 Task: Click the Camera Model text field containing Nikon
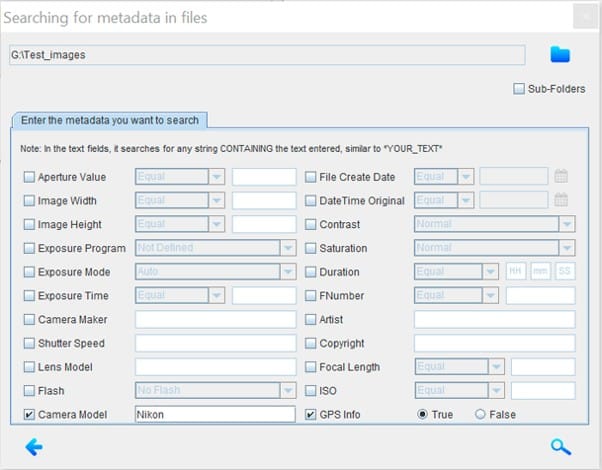pyautogui.click(x=215, y=414)
